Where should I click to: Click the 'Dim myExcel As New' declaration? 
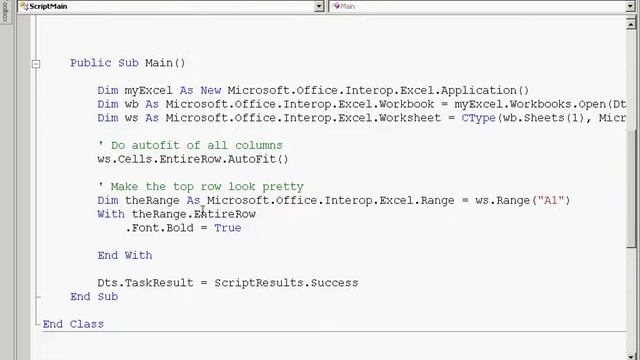pos(313,90)
